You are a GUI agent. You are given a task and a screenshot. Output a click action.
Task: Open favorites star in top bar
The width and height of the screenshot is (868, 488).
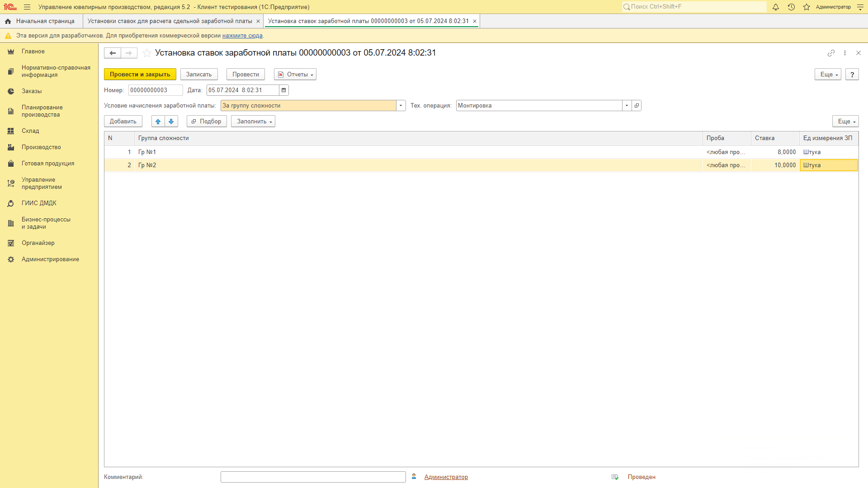click(x=807, y=7)
